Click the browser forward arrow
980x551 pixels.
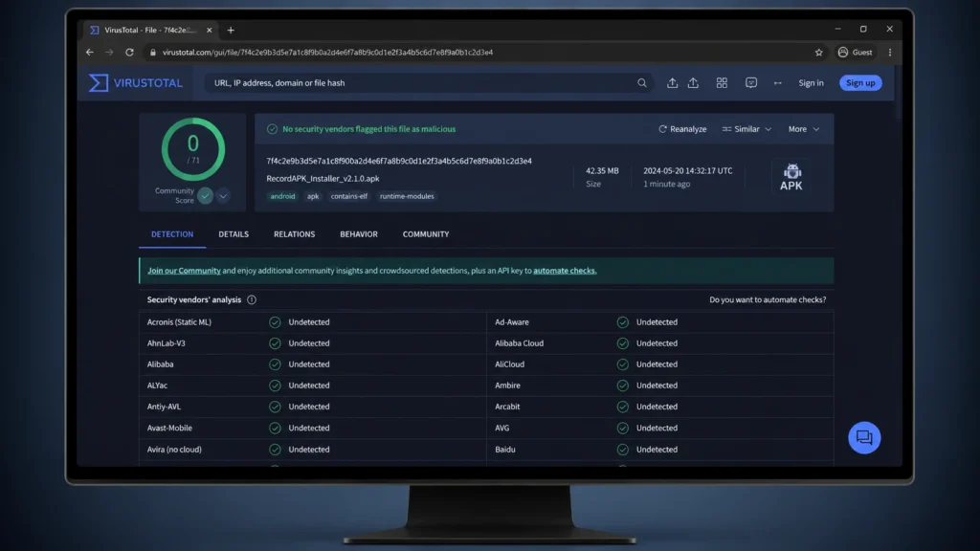click(x=109, y=53)
